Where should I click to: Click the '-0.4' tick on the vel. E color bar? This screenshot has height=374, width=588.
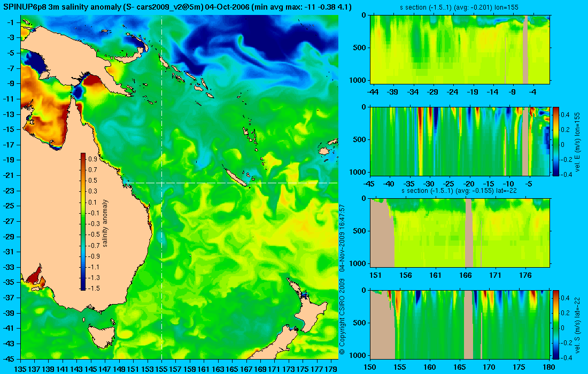566,174
